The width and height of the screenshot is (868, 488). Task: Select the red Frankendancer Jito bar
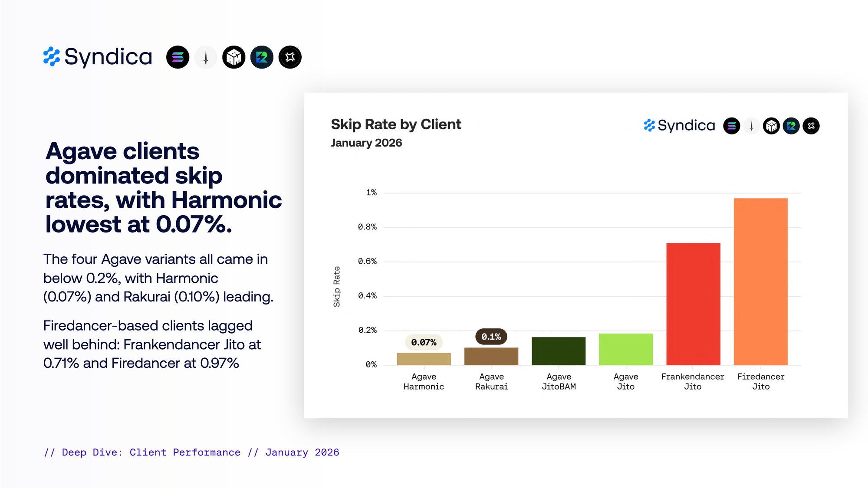pyautogui.click(x=693, y=304)
